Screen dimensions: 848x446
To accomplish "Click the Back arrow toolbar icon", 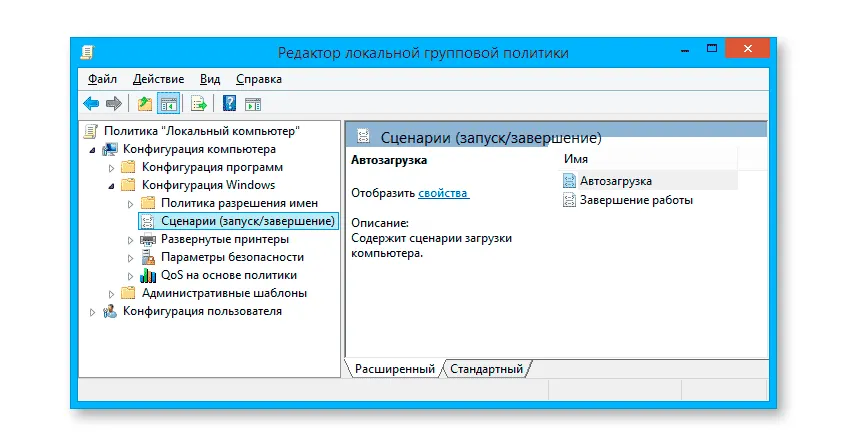I will point(91,103).
